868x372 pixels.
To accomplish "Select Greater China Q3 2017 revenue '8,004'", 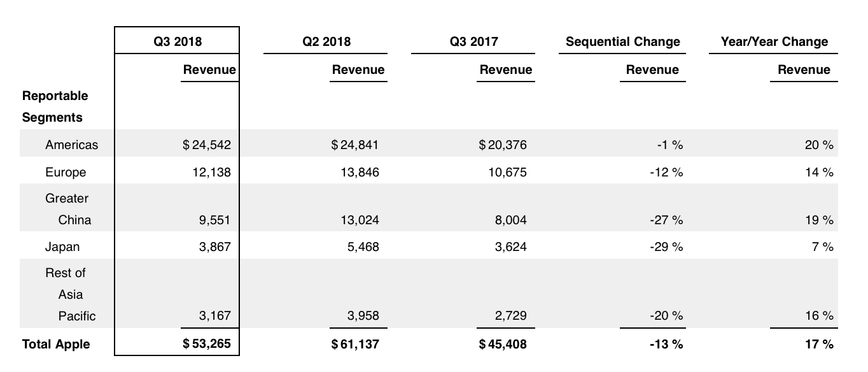I will 511,220.
